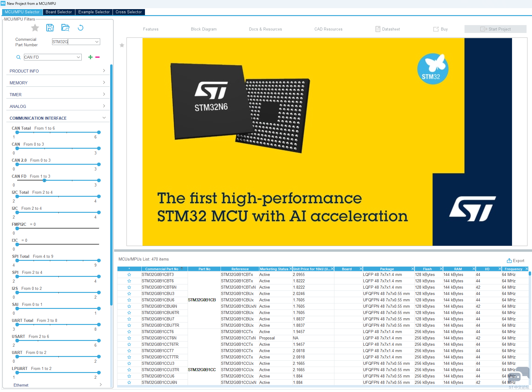
Task: Open the Commercial Part Number dropdown arrow
Action: 97,42
